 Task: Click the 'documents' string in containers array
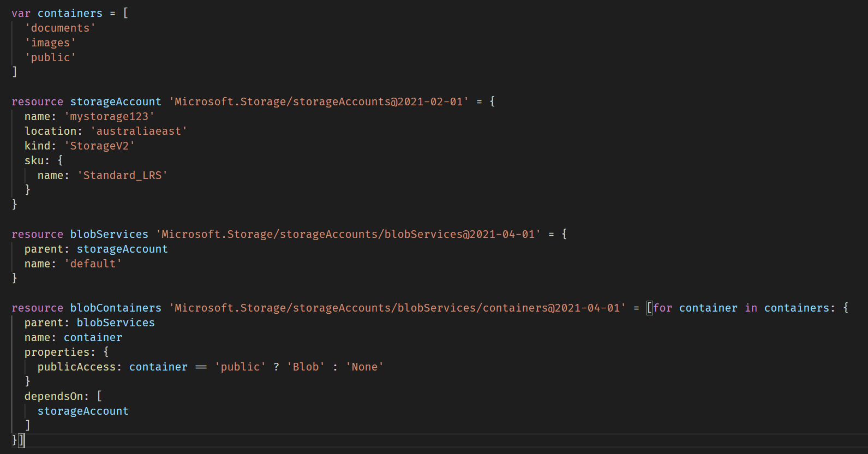[x=60, y=28]
